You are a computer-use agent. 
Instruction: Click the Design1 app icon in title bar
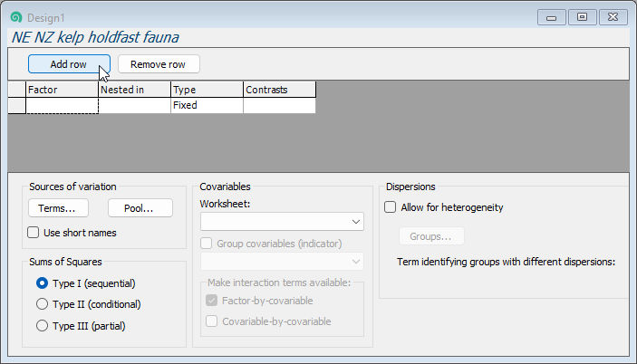[x=15, y=17]
